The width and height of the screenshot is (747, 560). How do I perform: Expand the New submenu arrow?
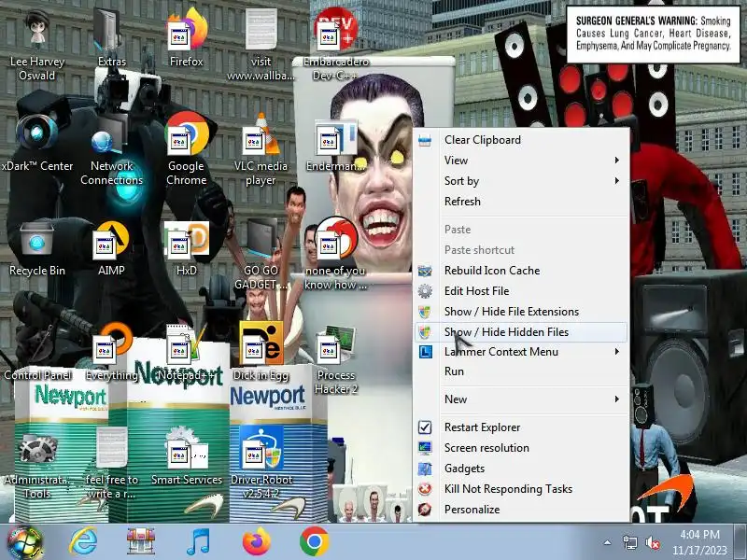tap(616, 399)
